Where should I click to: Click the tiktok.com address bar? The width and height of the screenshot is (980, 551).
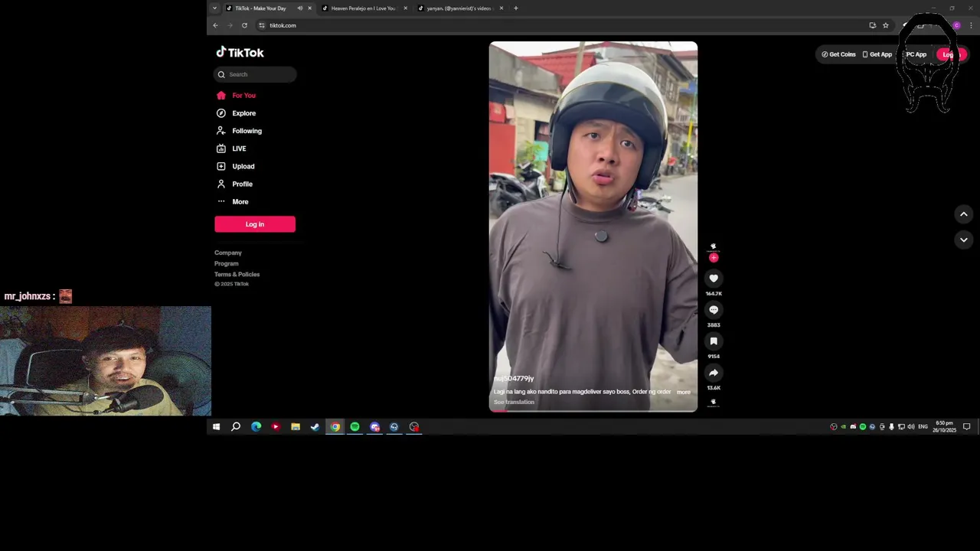(x=563, y=25)
